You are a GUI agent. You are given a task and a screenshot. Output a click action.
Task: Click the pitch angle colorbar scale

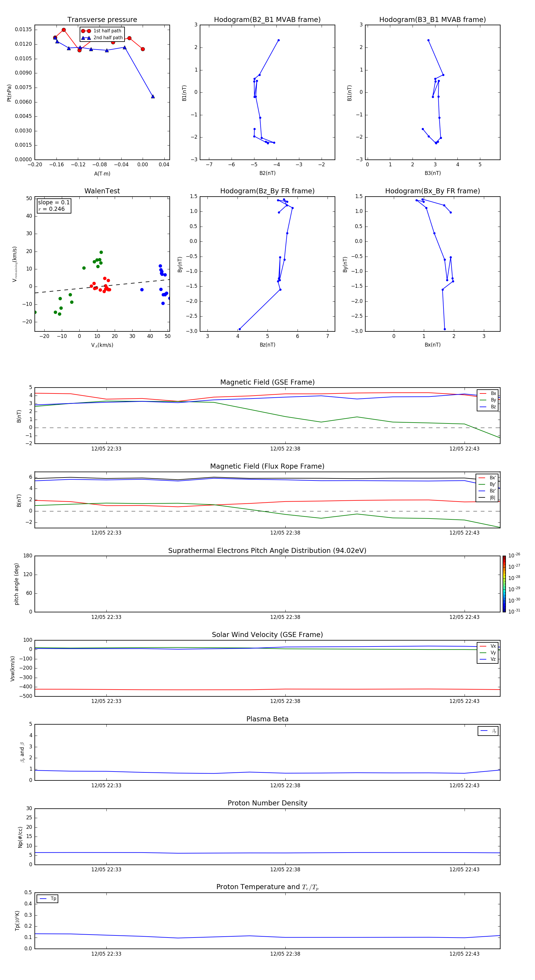click(504, 584)
